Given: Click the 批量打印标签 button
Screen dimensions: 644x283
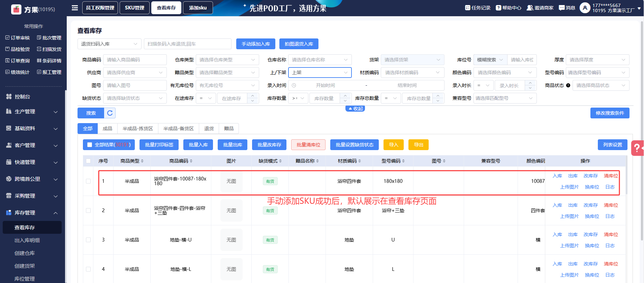Looking at the screenshot, I should (159, 145).
